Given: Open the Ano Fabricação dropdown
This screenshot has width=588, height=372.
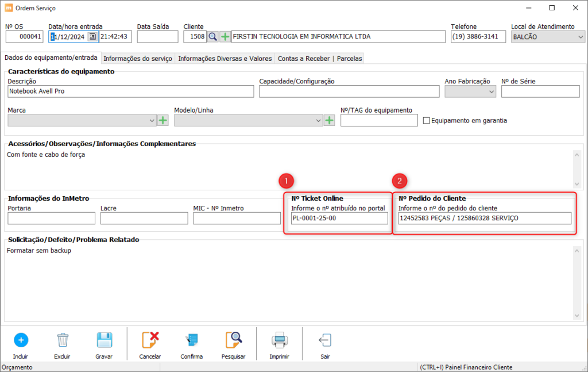Looking at the screenshot, I should [x=492, y=91].
